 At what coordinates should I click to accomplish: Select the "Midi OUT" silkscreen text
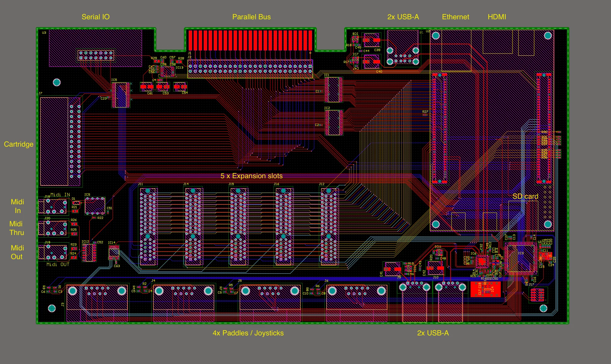tap(58, 264)
